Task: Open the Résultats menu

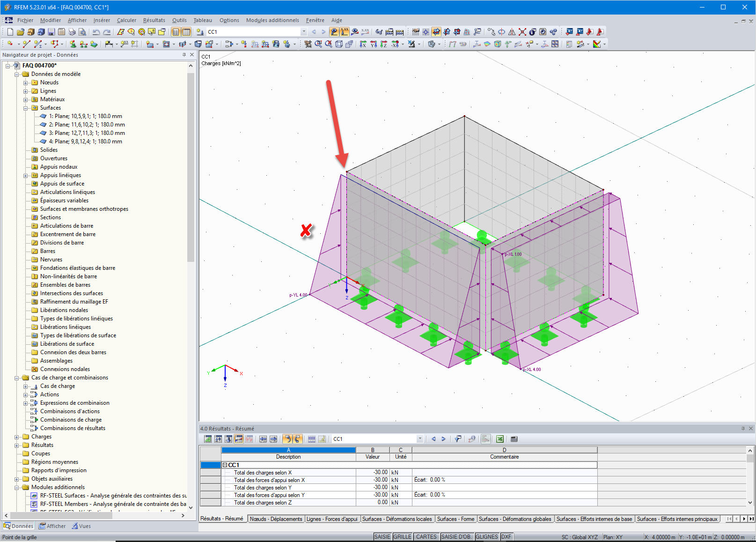Action: coord(154,20)
